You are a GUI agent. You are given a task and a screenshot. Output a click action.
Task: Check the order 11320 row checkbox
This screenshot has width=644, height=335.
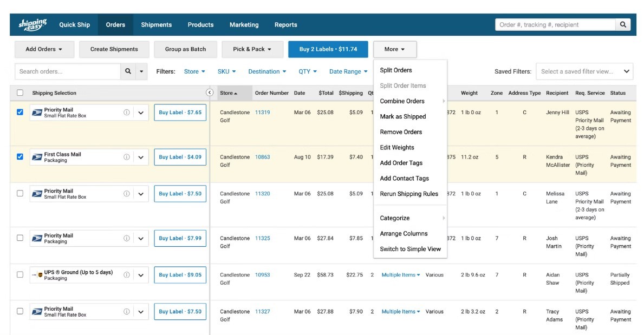click(x=20, y=194)
